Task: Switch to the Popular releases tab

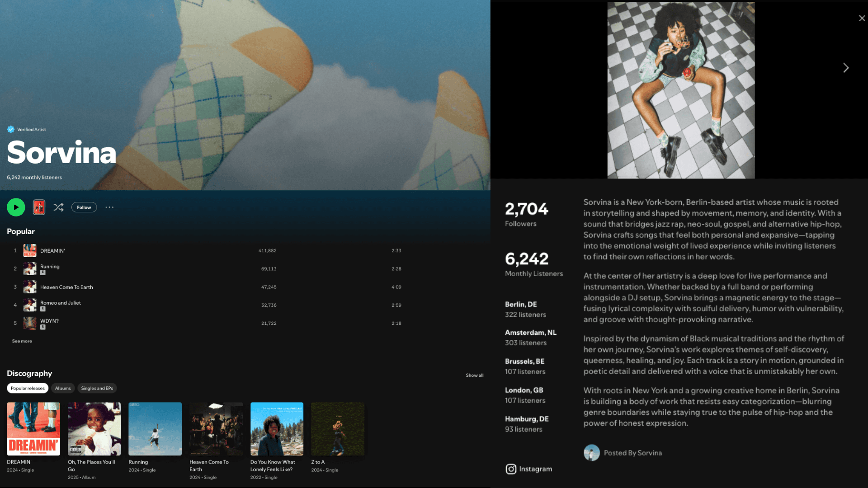Action: tap(27, 388)
